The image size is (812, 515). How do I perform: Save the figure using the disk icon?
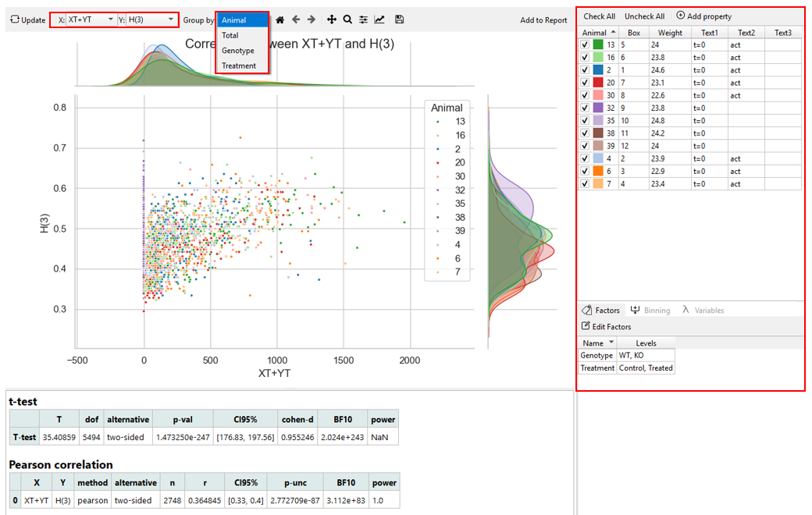click(x=399, y=20)
